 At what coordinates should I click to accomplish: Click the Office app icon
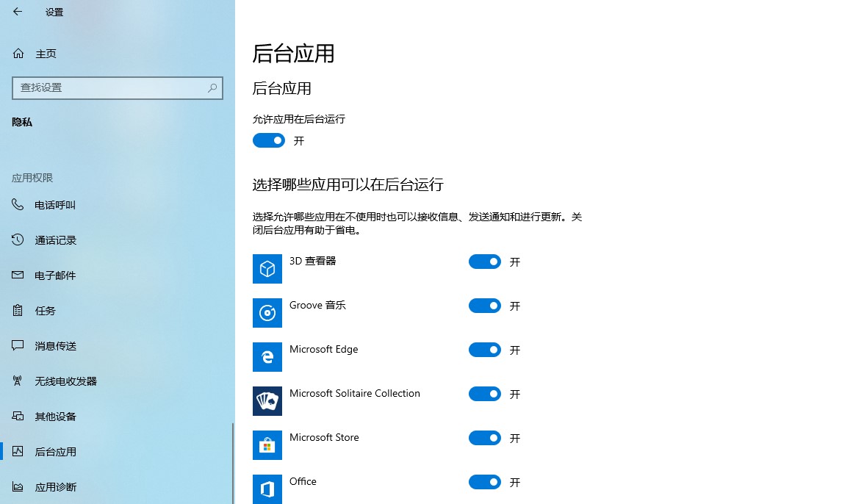point(267,489)
